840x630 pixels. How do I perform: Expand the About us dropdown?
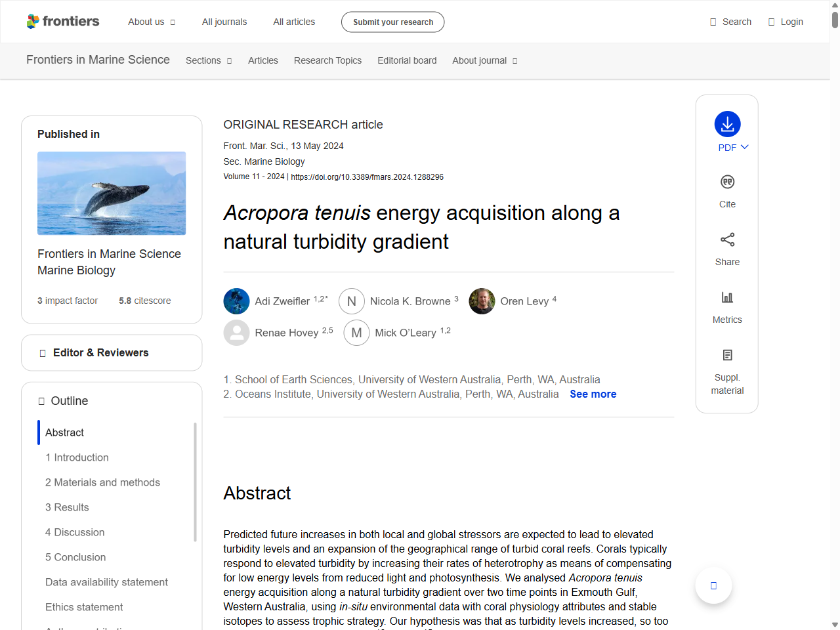[x=152, y=22]
